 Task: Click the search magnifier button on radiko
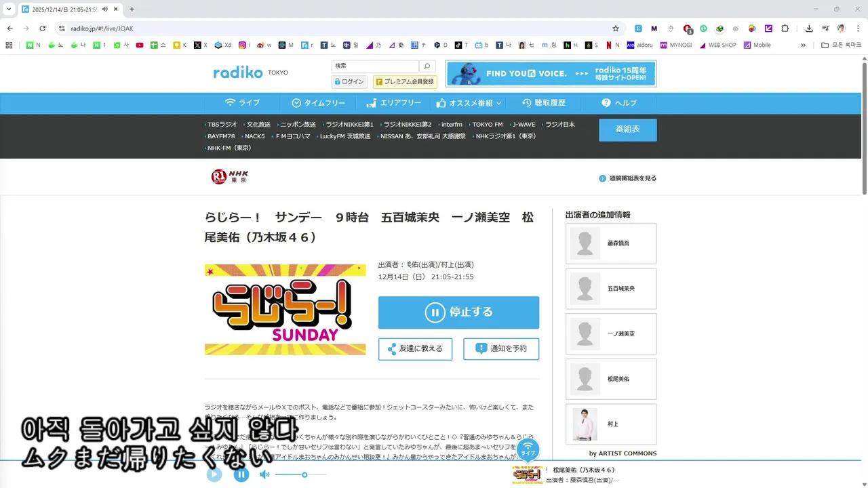[x=427, y=66]
